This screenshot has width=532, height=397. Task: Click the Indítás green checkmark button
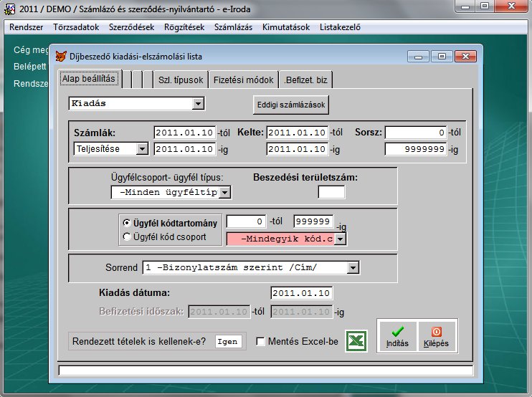pos(396,336)
